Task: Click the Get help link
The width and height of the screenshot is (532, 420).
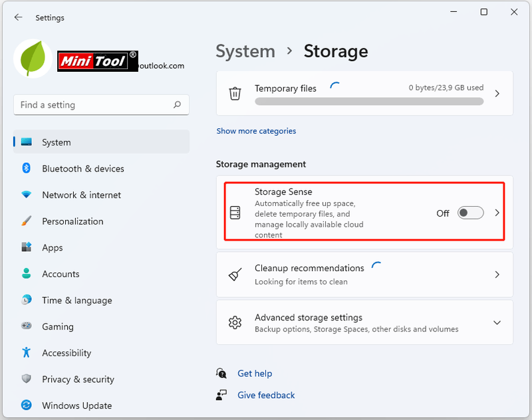Action: tap(255, 373)
